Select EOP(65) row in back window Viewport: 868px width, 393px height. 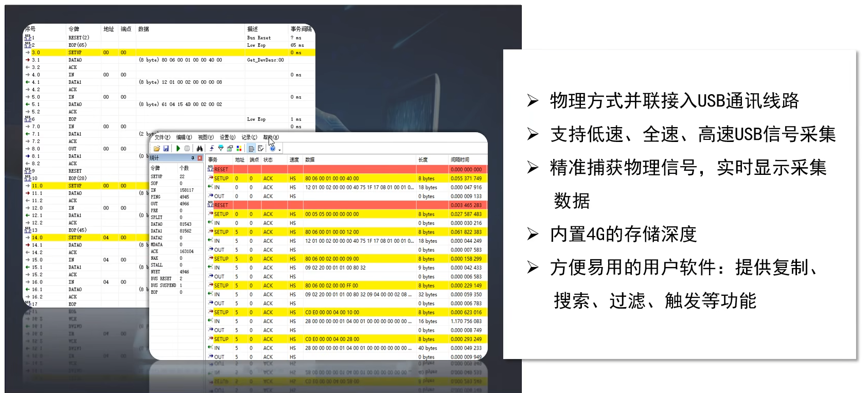tap(169, 45)
